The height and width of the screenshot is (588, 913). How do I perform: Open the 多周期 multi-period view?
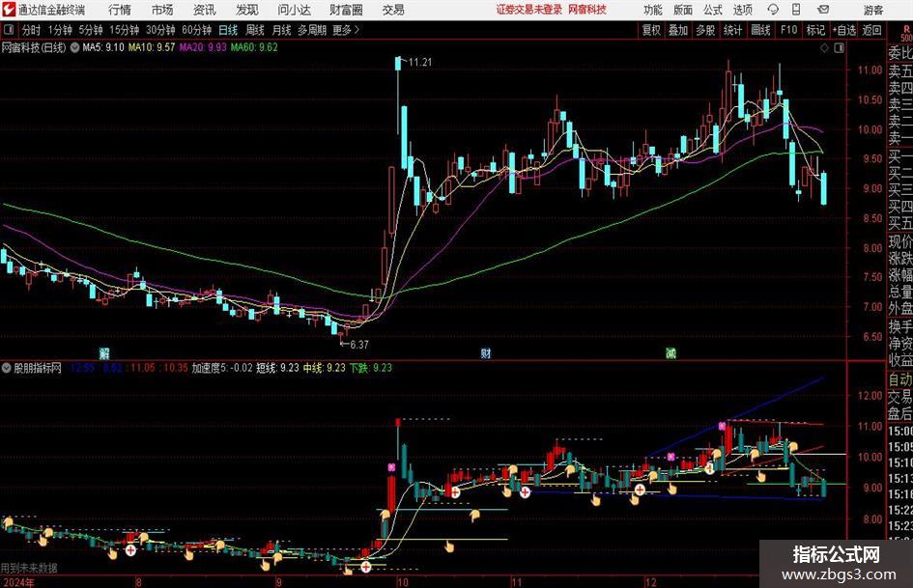coord(312,30)
